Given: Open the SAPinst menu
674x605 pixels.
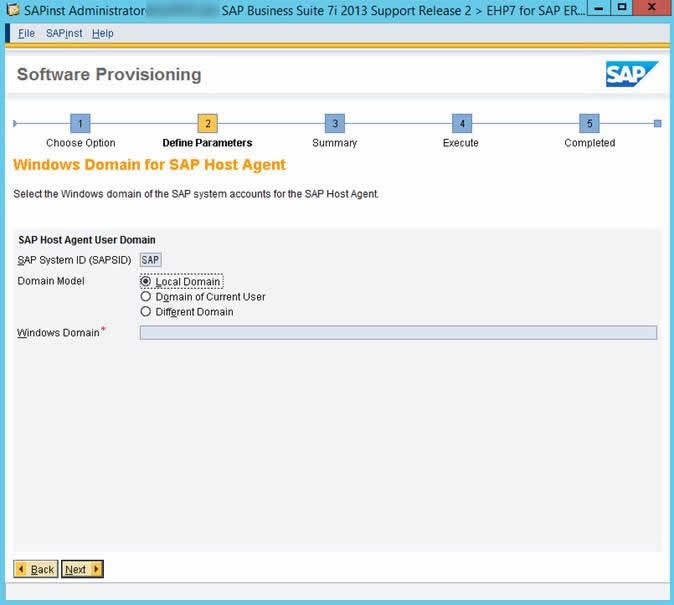Looking at the screenshot, I should (64, 33).
